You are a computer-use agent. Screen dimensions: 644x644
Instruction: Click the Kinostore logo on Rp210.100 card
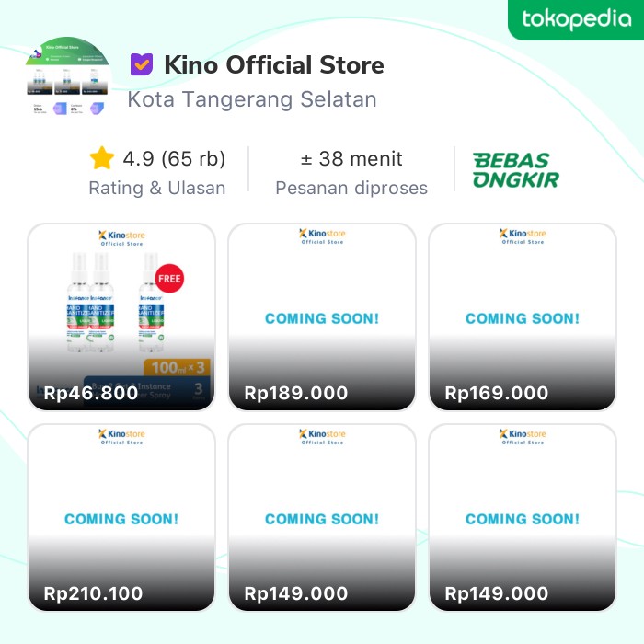click(x=121, y=436)
